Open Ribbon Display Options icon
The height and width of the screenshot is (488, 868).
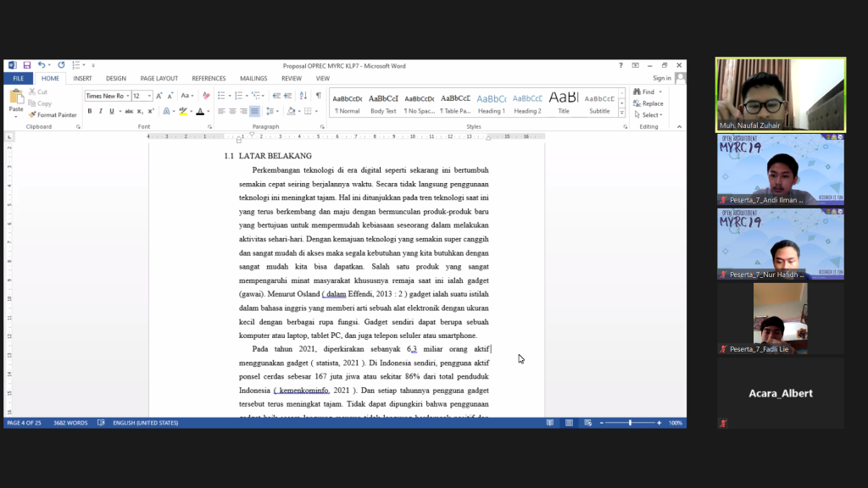tap(636, 65)
